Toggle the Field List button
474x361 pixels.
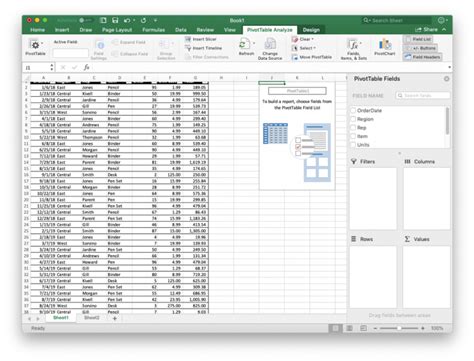(x=418, y=39)
